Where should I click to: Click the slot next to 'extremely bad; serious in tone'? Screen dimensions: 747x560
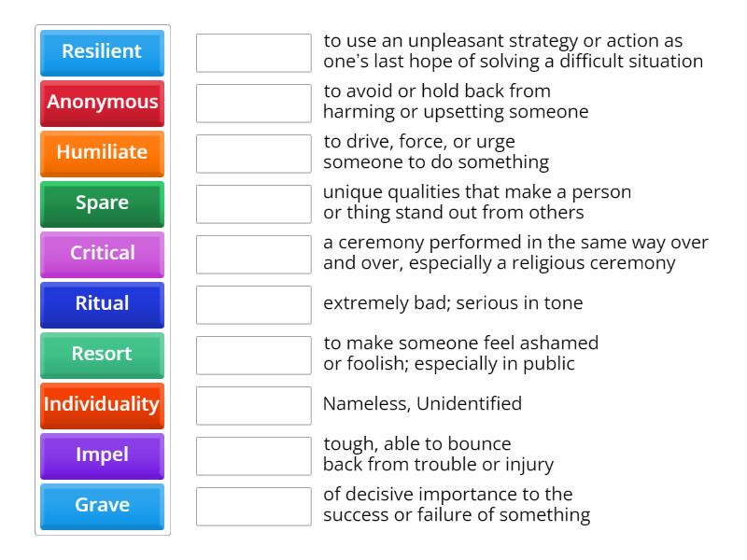254,304
